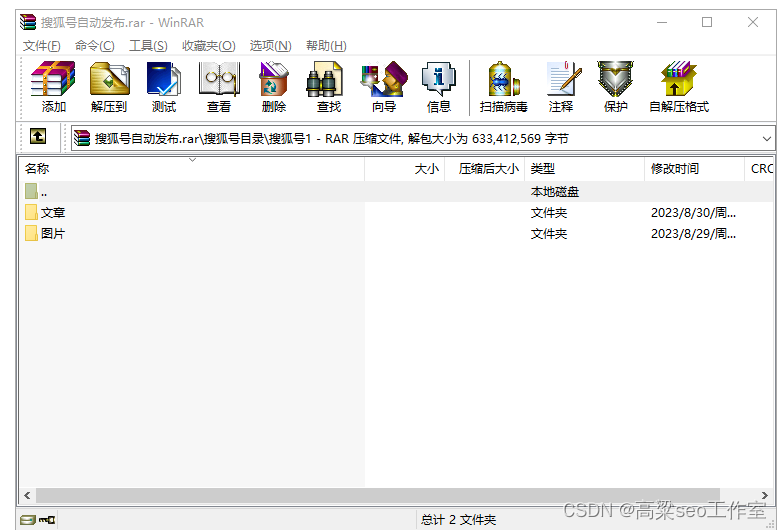Click 文件夹 type cell of 文章 row
This screenshot has width=781, height=530.
point(549,213)
